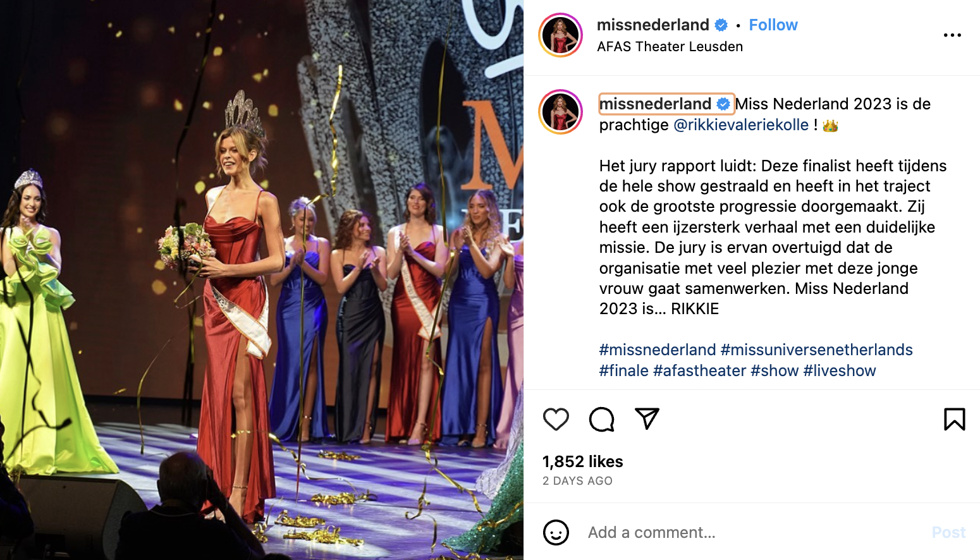The height and width of the screenshot is (560, 980).
Task: Open the #liveshow hashtag
Action: 839,371
